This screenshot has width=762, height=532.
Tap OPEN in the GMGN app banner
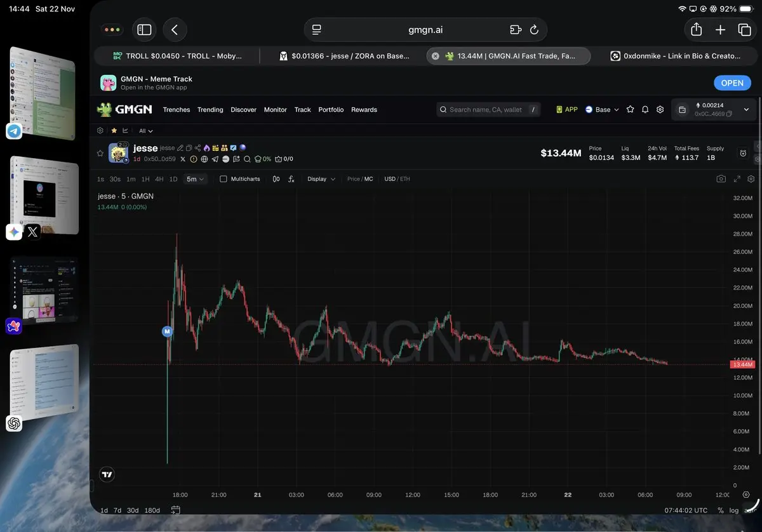point(732,83)
